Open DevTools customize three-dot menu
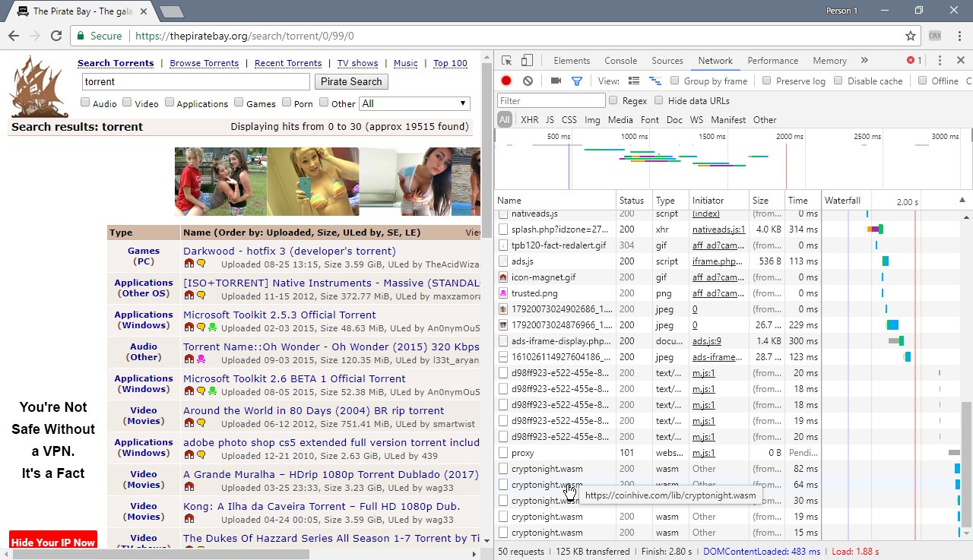This screenshot has width=973, height=560. (x=940, y=61)
